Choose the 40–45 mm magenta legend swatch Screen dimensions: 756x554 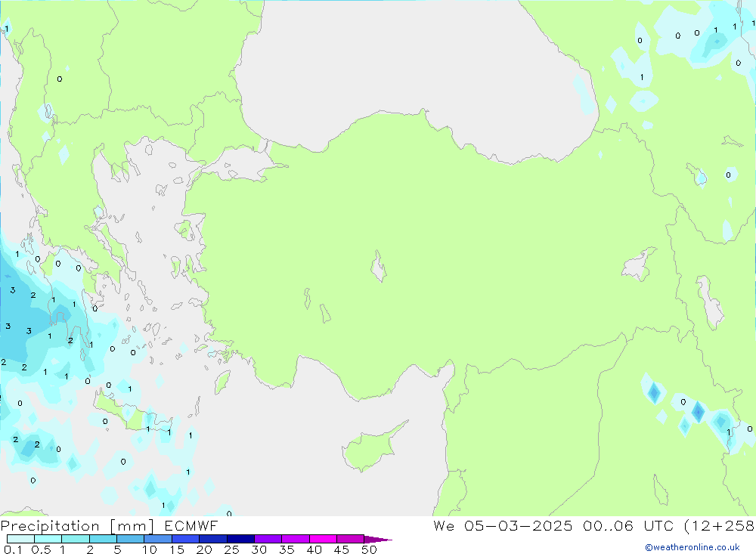coord(323,539)
